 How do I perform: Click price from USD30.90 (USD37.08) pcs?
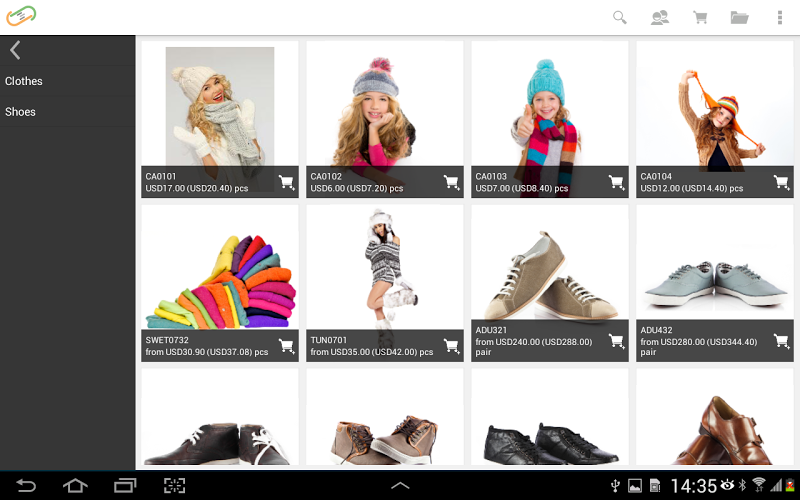[207, 352]
